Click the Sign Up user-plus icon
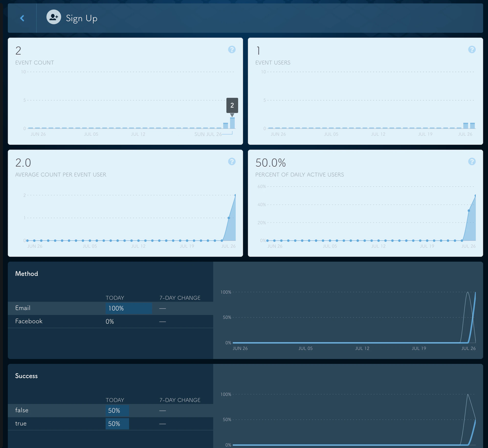This screenshot has width=488, height=448. pyautogui.click(x=54, y=17)
